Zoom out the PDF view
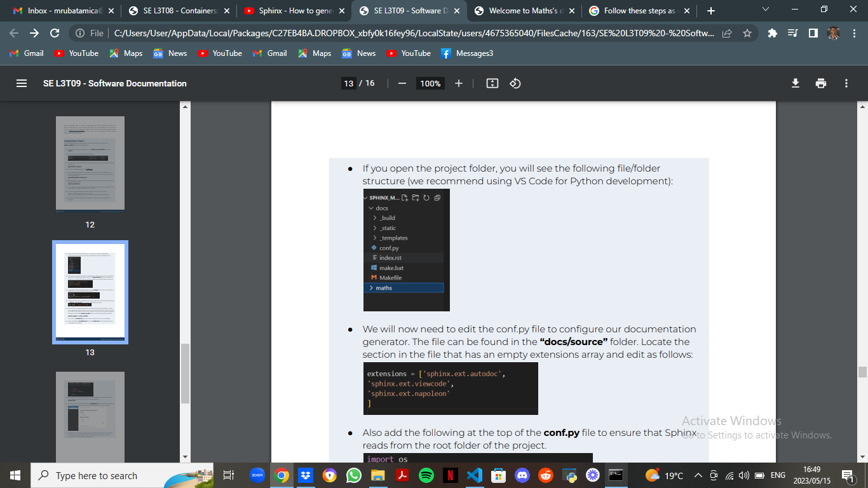 pos(401,83)
